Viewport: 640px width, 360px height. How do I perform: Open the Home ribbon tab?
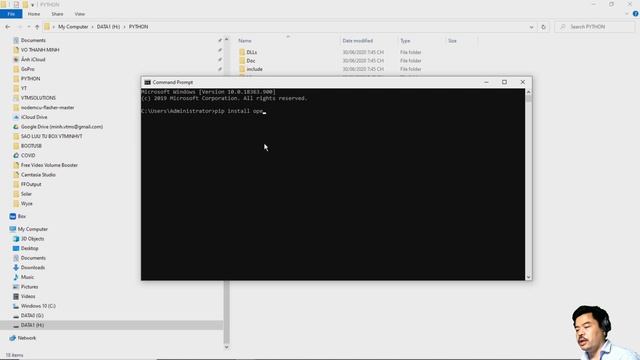[34, 14]
